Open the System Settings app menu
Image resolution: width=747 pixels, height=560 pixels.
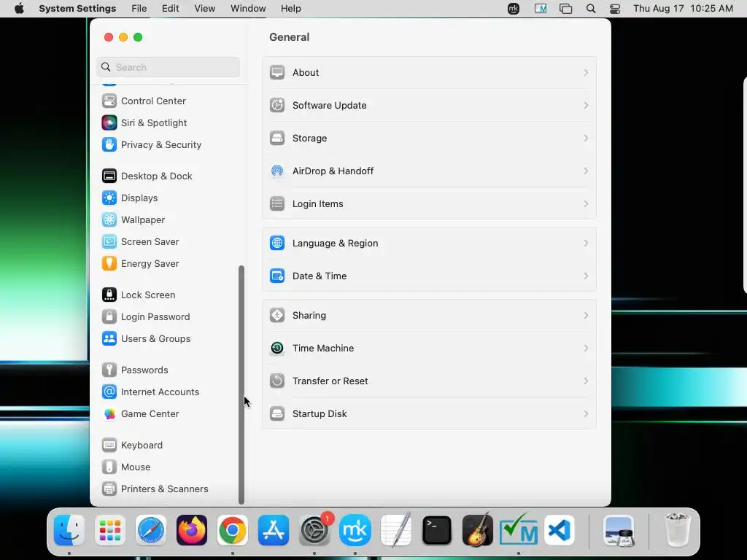[77, 9]
